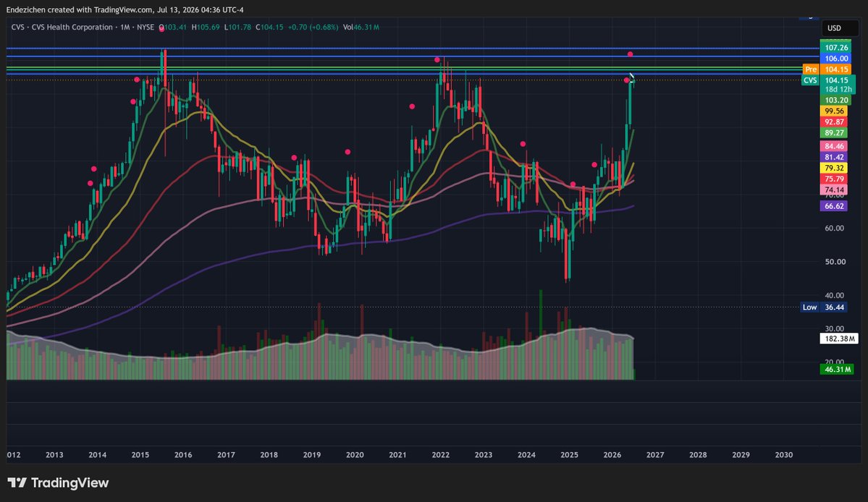Image resolution: width=868 pixels, height=502 pixels.
Task: Click the Vol 46.31M header readout
Action: point(361,27)
